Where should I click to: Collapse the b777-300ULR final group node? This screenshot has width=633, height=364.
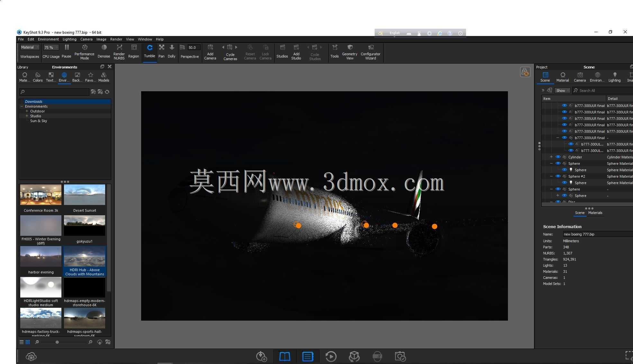click(558, 138)
